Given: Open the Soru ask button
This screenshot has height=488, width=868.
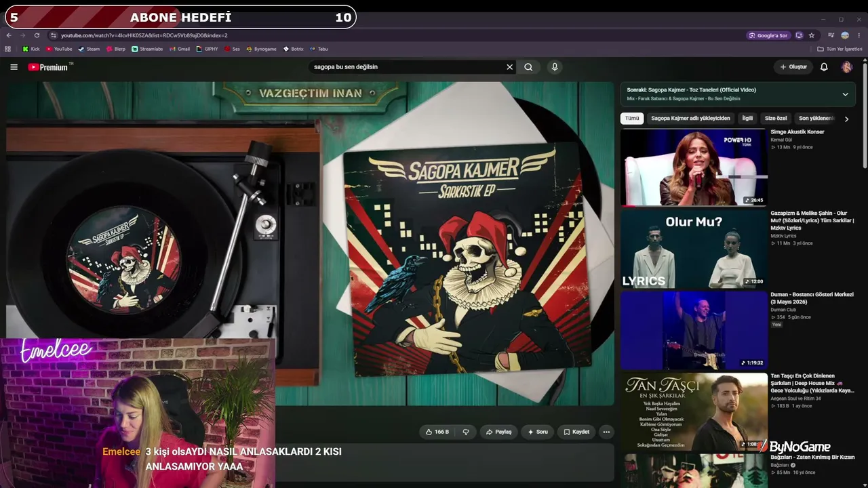Looking at the screenshot, I should tap(537, 432).
